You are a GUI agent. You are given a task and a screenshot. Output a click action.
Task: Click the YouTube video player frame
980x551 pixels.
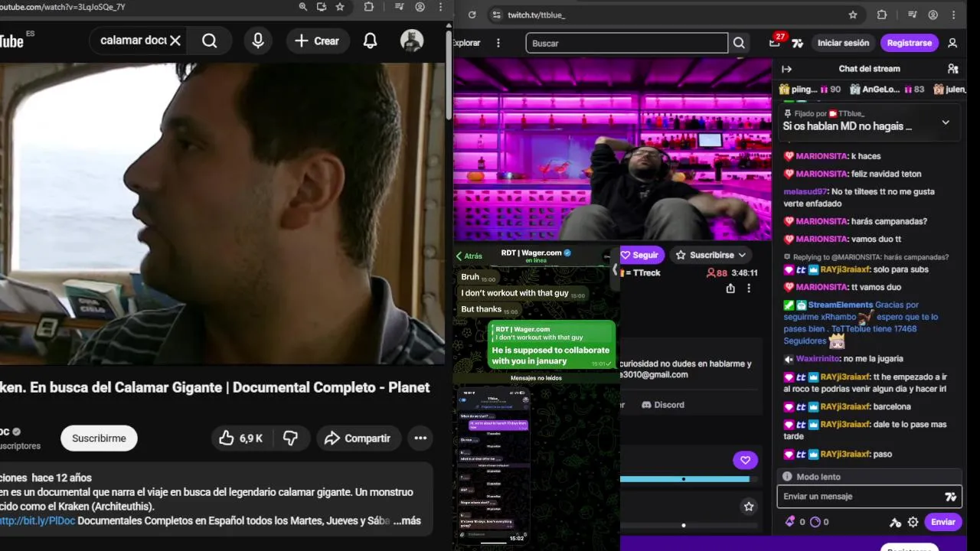(x=222, y=213)
